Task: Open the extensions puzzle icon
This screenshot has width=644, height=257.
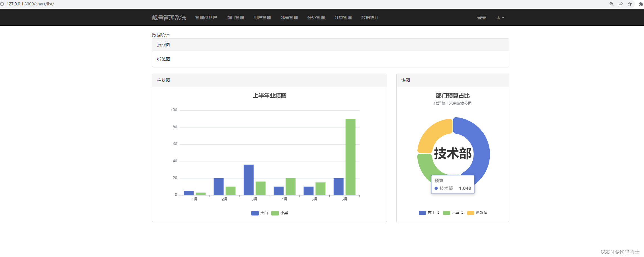Action: pos(641,4)
